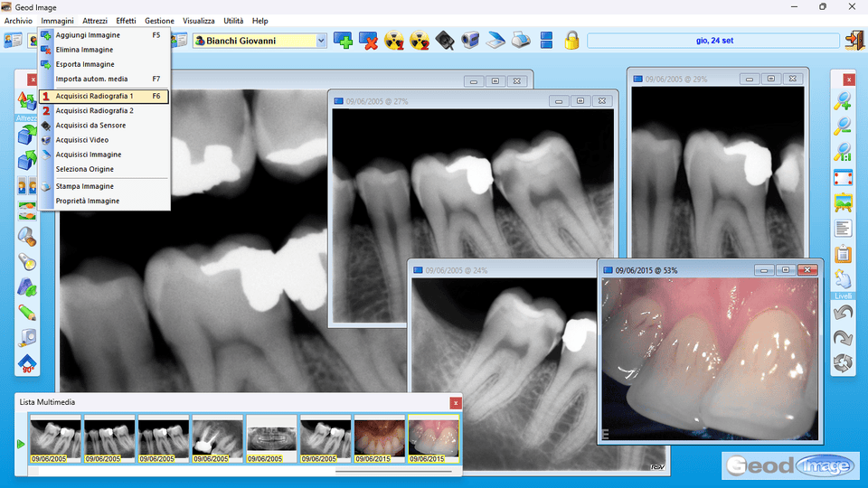Click the video camera toolbar icon

pyautogui.click(x=470, y=41)
